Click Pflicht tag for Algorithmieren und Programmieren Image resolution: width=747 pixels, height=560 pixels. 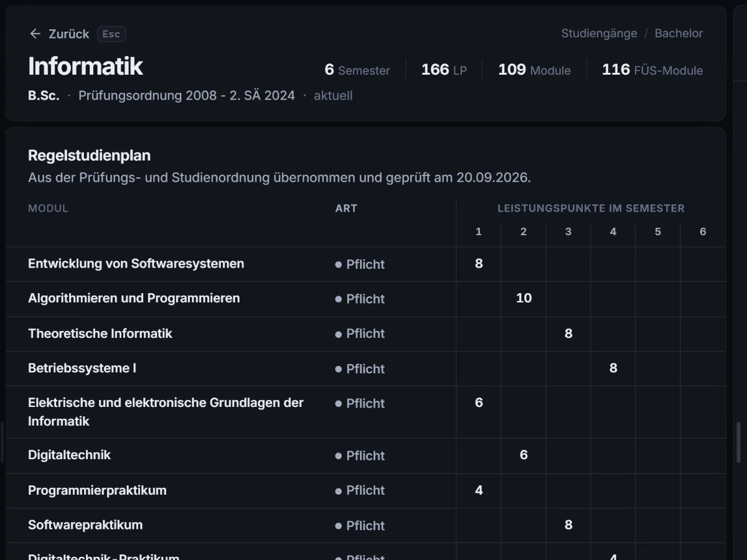tap(360, 299)
